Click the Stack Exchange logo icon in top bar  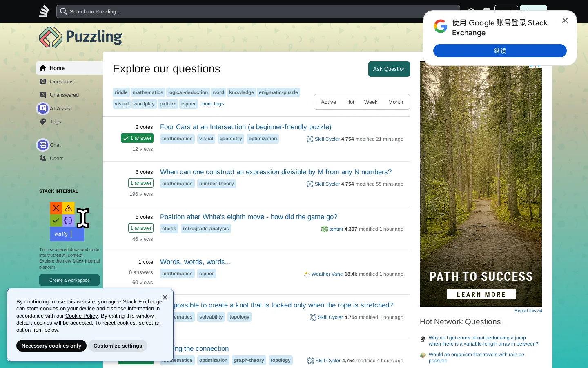44,11
